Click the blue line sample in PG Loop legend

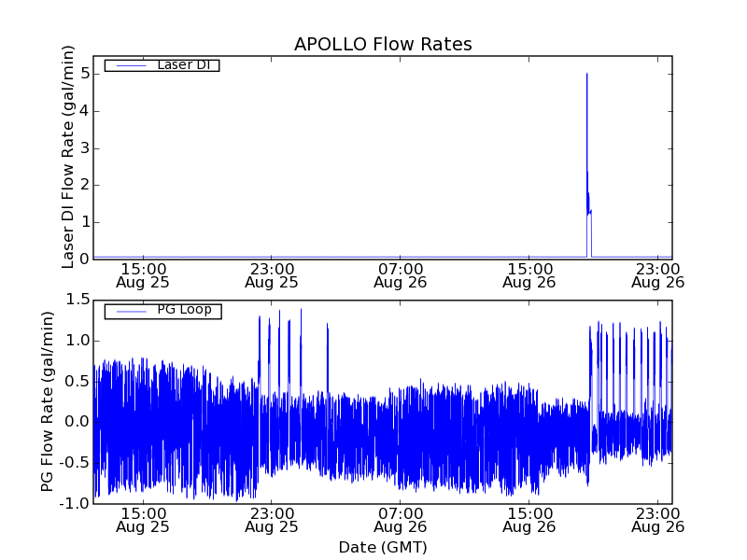coord(132,312)
